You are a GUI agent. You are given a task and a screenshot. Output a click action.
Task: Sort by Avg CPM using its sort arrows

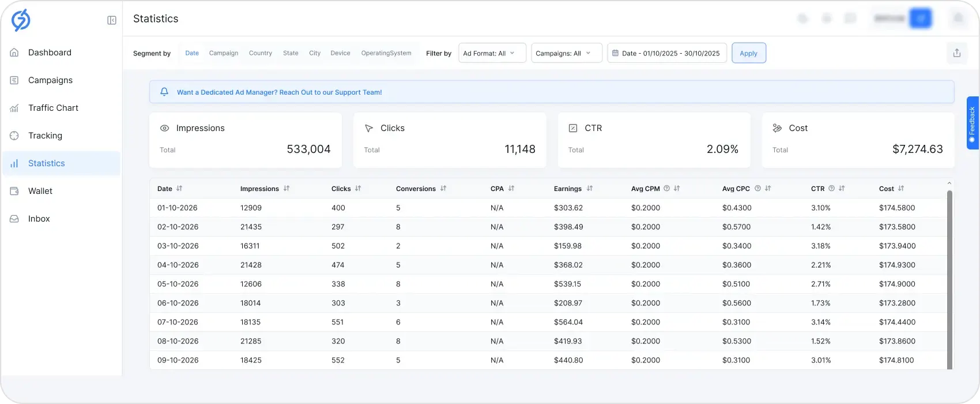[x=677, y=188]
